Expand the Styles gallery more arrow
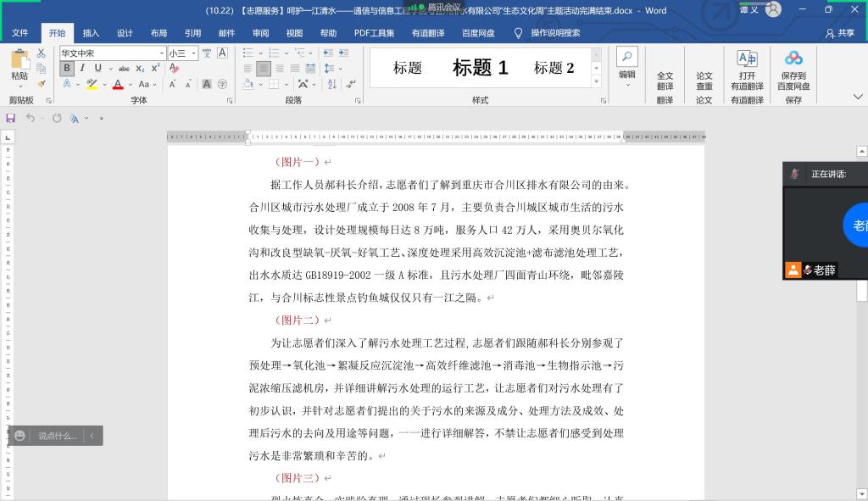 [596, 81]
